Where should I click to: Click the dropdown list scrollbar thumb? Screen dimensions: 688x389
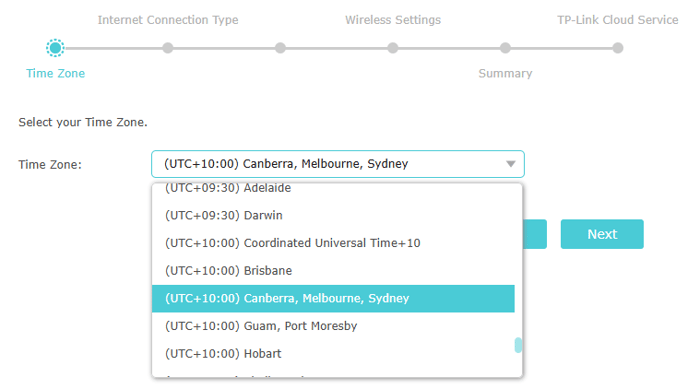click(518, 345)
